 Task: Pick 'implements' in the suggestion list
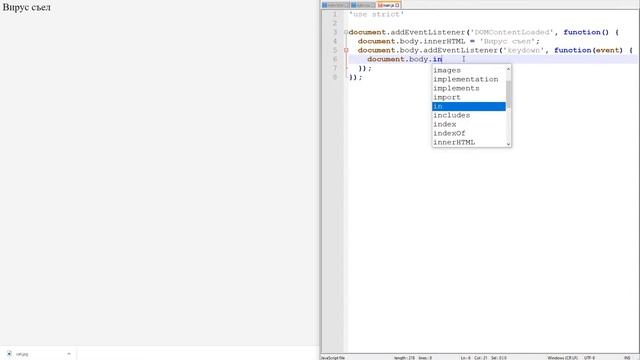click(469, 88)
